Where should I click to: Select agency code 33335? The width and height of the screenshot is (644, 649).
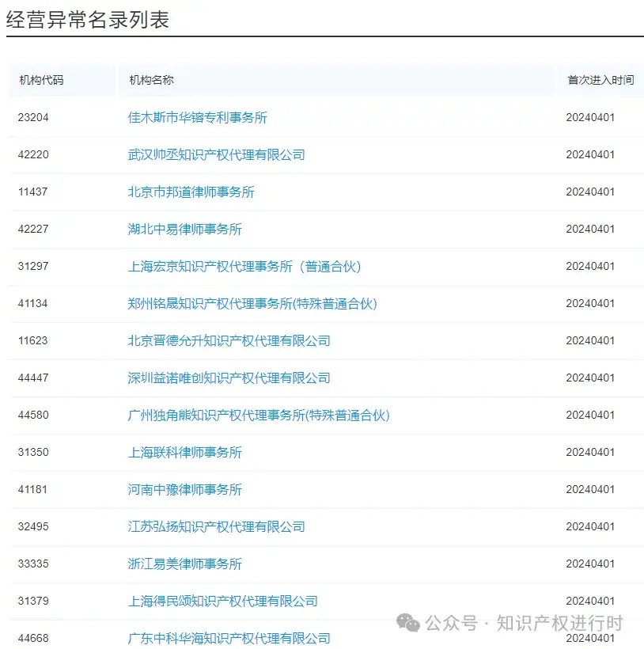33,564
